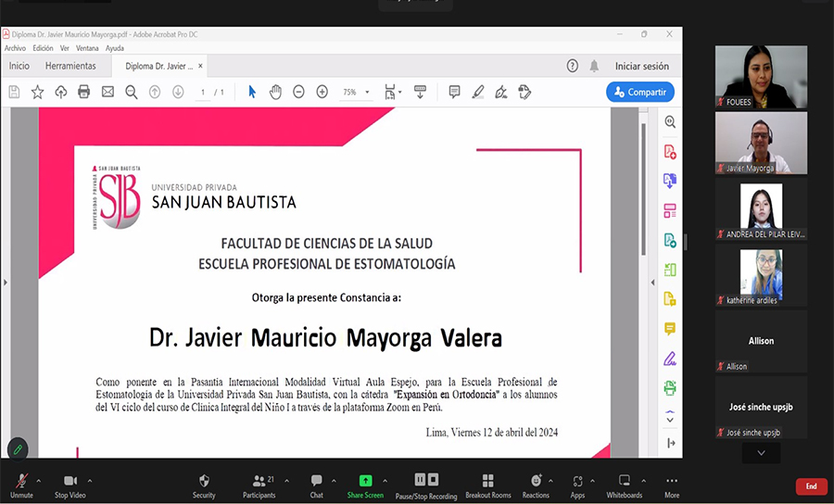The image size is (834, 504).
Task: Expand video options caret beside Stop Video
Action: (89, 481)
